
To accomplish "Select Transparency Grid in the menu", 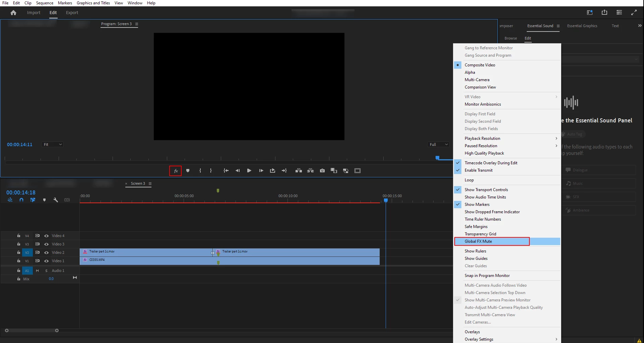I will (x=507, y=234).
